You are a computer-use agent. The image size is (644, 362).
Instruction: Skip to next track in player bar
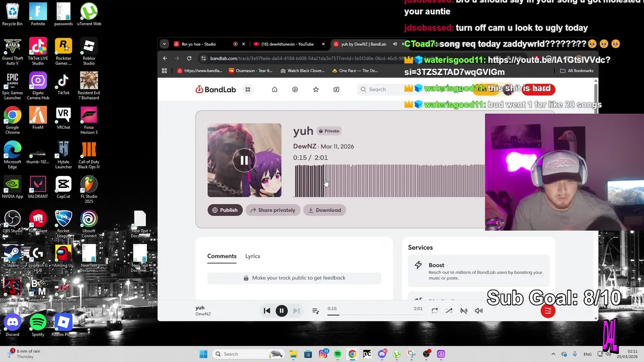pos(296,311)
